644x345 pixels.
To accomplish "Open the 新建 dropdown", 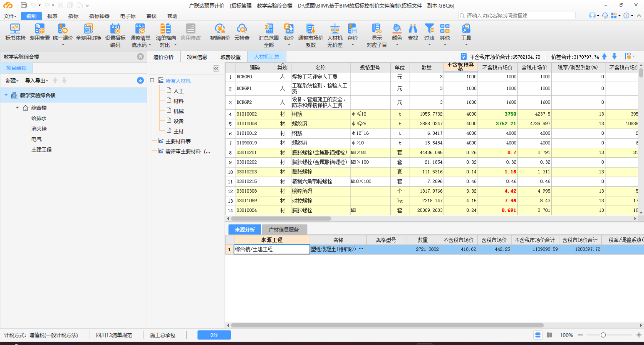I will click(12, 80).
